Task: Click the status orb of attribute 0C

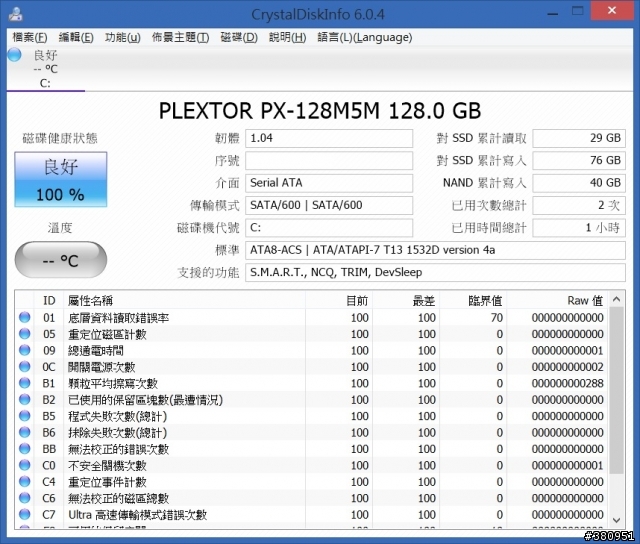Action: (24, 366)
